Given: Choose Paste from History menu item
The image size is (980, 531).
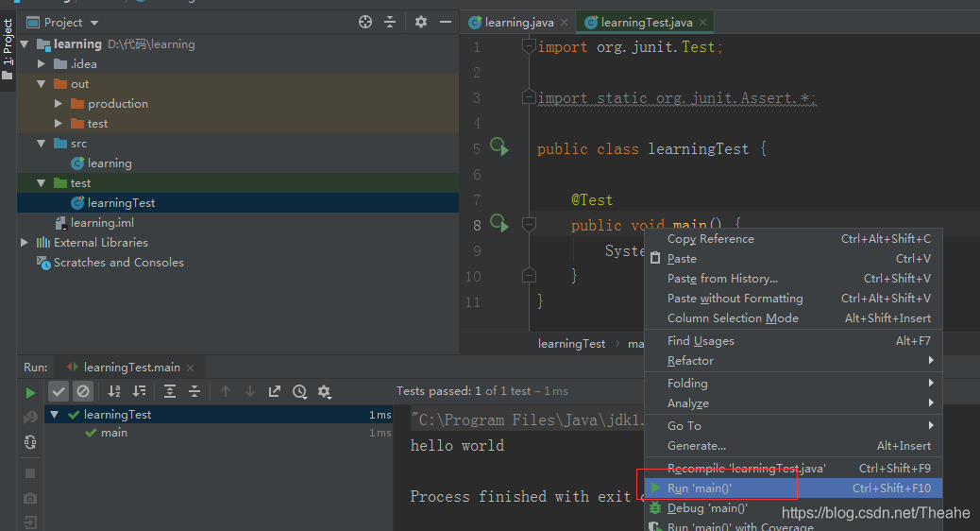Looking at the screenshot, I should [x=793, y=279].
